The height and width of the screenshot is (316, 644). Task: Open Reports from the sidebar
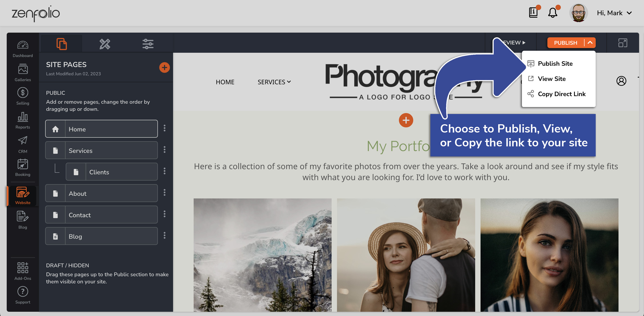tap(23, 120)
